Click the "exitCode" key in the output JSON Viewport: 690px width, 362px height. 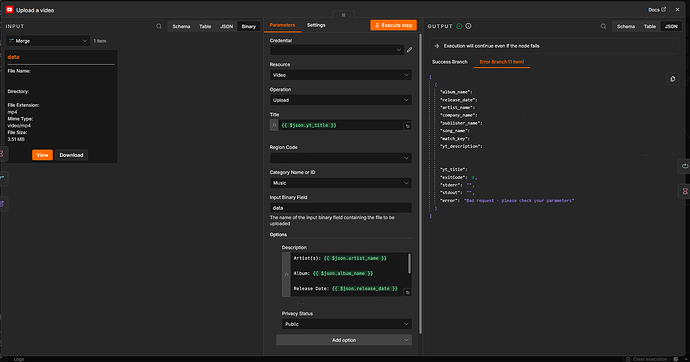[454, 177]
